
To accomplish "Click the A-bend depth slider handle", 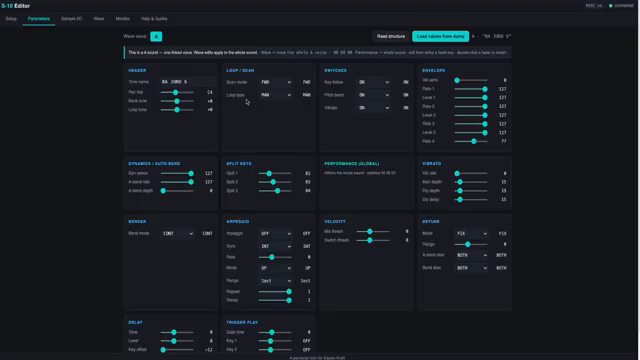I will tap(163, 191).
